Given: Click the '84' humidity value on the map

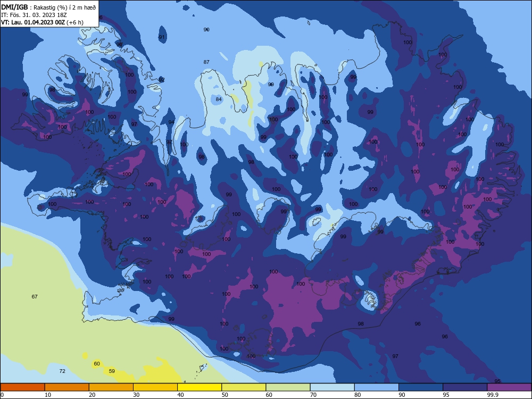Looking at the screenshot, I should pos(219,99).
